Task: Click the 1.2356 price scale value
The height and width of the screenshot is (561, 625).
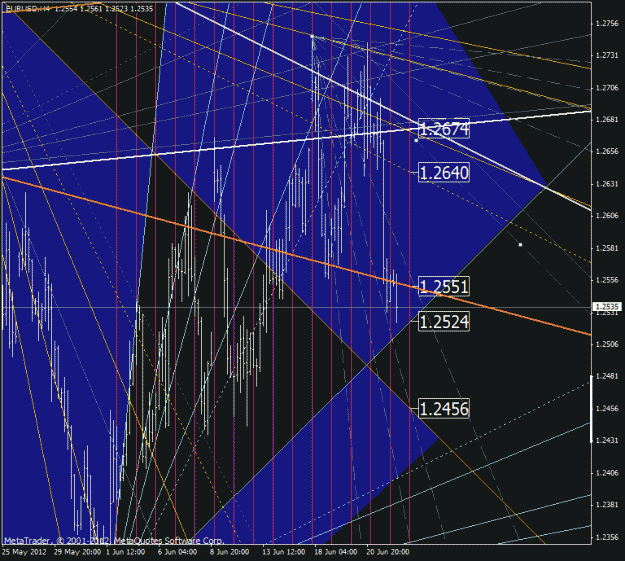Action: [607, 537]
